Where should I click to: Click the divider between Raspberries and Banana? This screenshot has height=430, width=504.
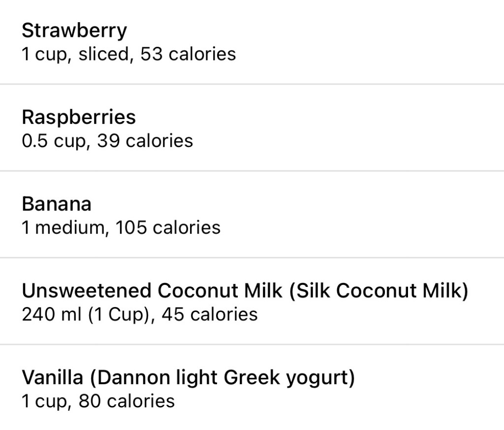click(252, 171)
